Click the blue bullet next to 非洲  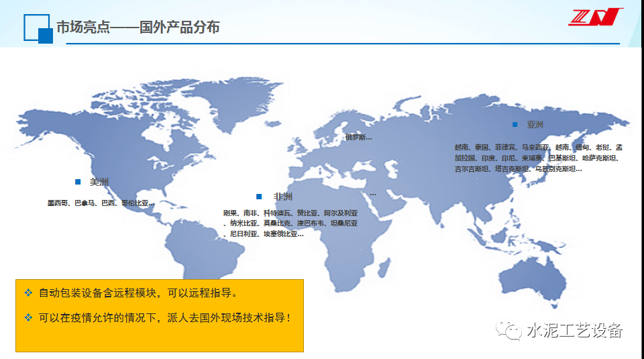pos(259,197)
